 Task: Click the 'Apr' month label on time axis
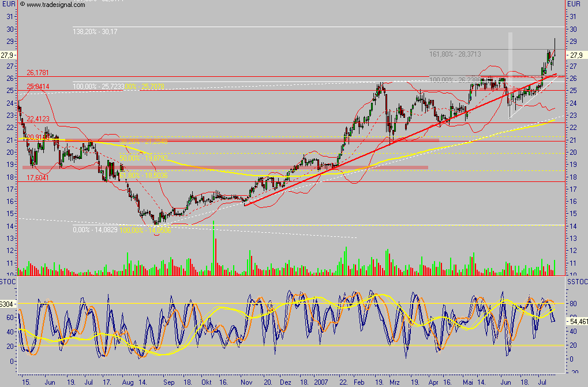(433, 382)
